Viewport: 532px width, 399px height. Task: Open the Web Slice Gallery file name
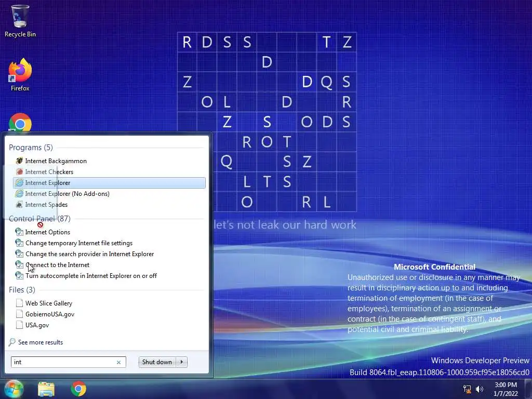[49, 303]
